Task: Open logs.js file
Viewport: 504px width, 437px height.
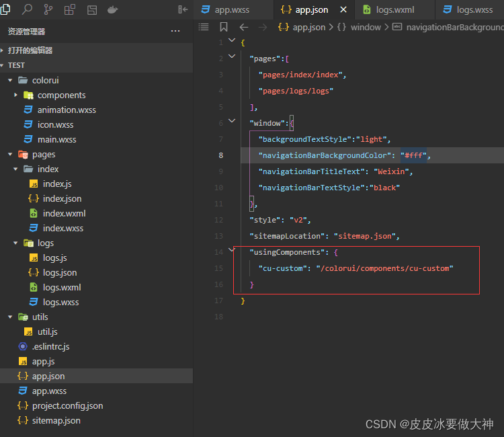Action: [55, 258]
